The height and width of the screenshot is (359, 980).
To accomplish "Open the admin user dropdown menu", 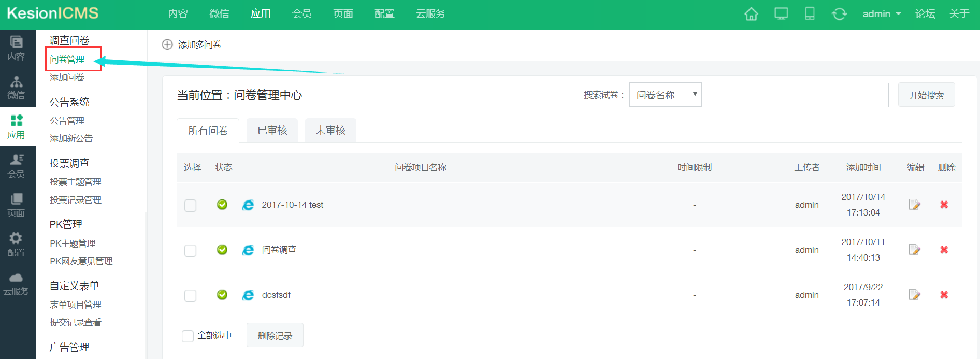I will pyautogui.click(x=881, y=14).
